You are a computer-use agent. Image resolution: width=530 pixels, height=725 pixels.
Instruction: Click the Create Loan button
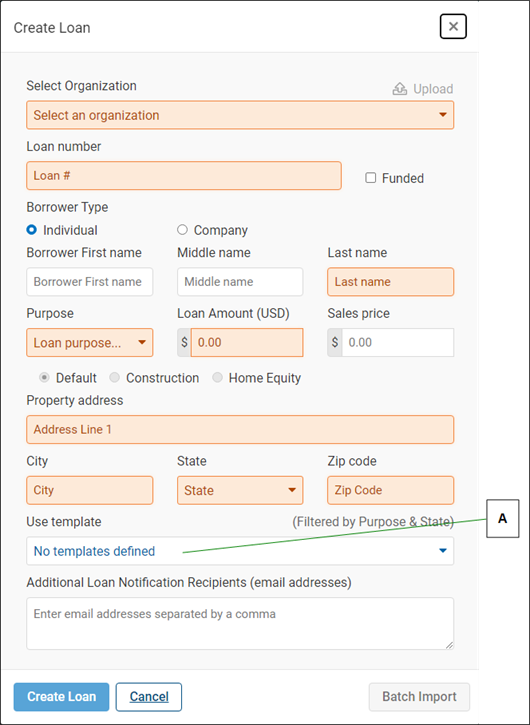62,697
